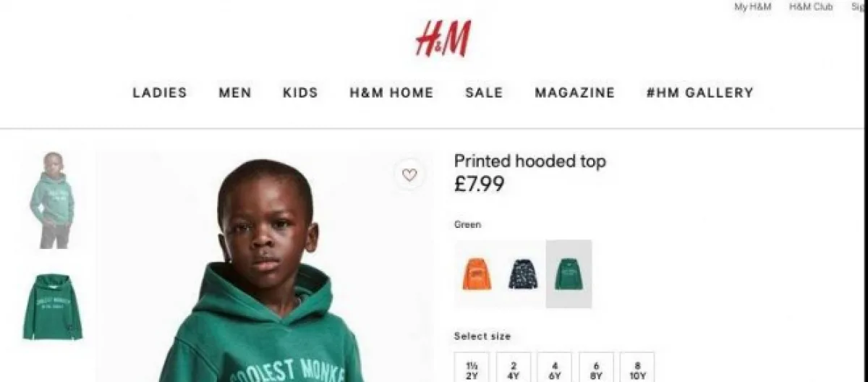868x382 pixels.
Task: View the flat hoodie product thumbnail
Action: click(52, 307)
